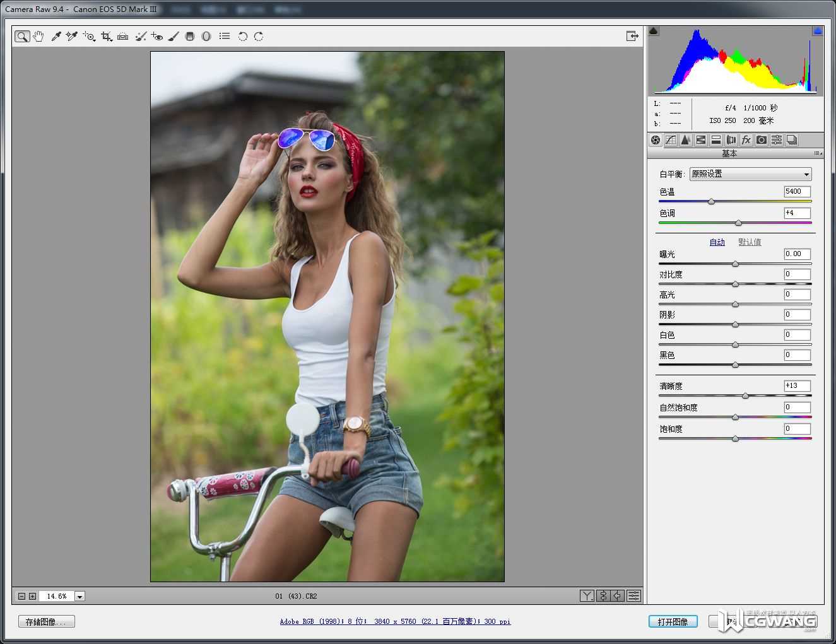Click the toggle full screen mode icon

(x=632, y=36)
